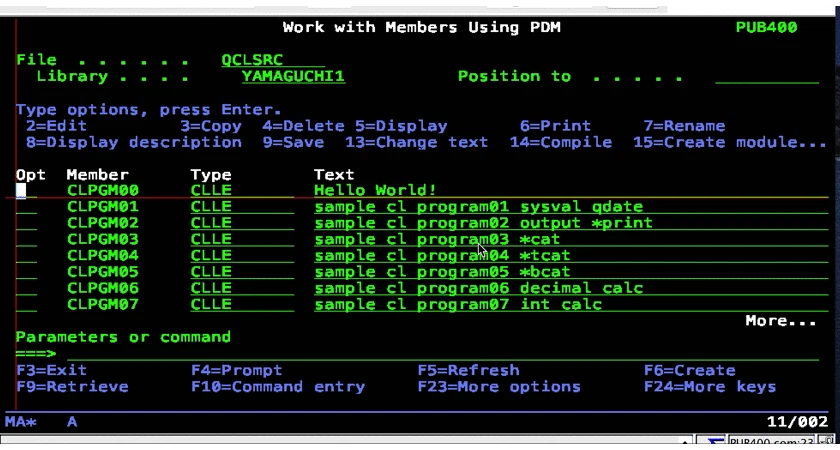Screen dimensions: 840x450
Task: Click the 14=Compile option label
Action: click(x=560, y=142)
